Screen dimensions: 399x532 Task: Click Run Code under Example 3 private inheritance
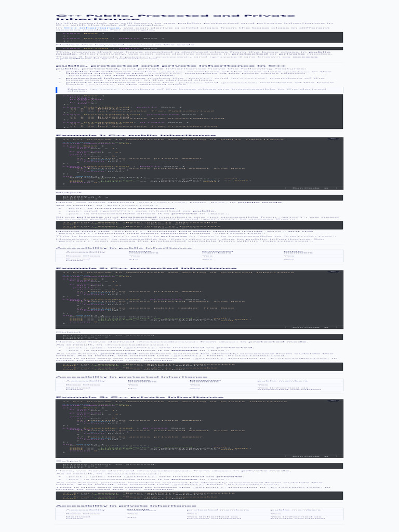coord(310,456)
